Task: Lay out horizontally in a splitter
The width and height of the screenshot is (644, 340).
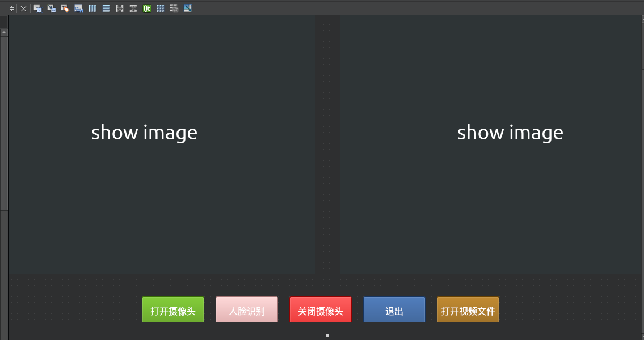Action: [x=119, y=8]
